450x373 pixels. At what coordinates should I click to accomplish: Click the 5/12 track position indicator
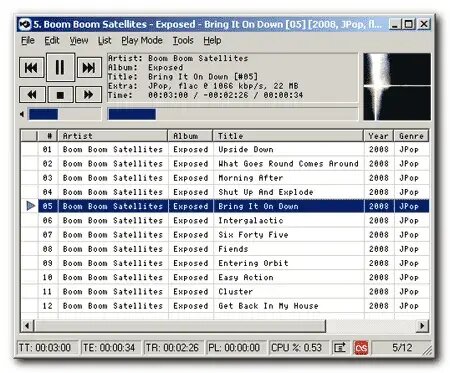click(402, 348)
